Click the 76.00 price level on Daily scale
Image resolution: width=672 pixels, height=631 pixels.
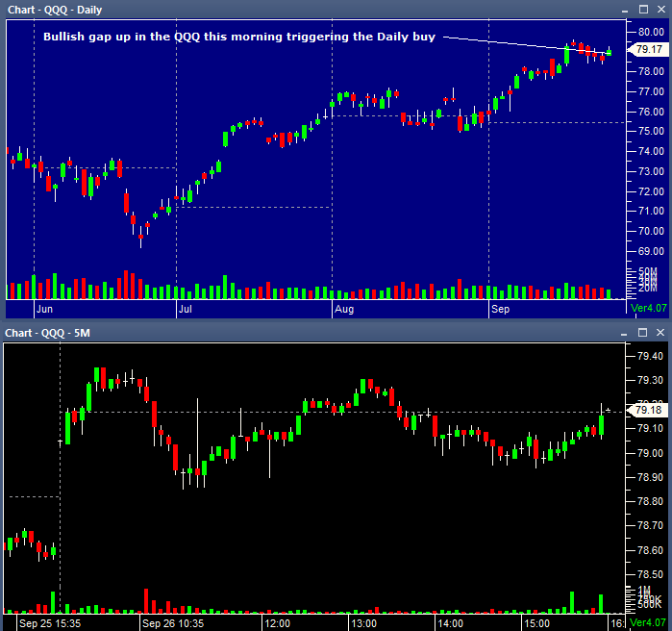coord(651,112)
